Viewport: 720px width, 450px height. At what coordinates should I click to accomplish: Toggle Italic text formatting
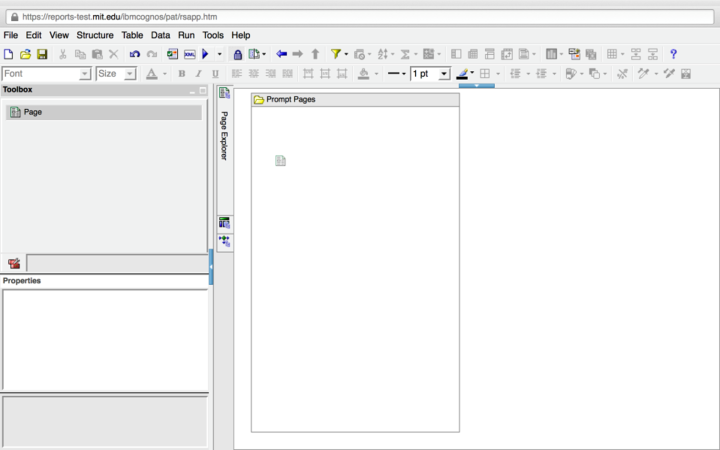(x=198, y=74)
